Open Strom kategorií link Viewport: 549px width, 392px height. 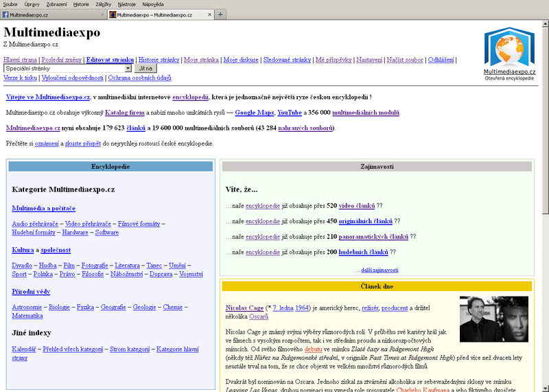(130, 349)
